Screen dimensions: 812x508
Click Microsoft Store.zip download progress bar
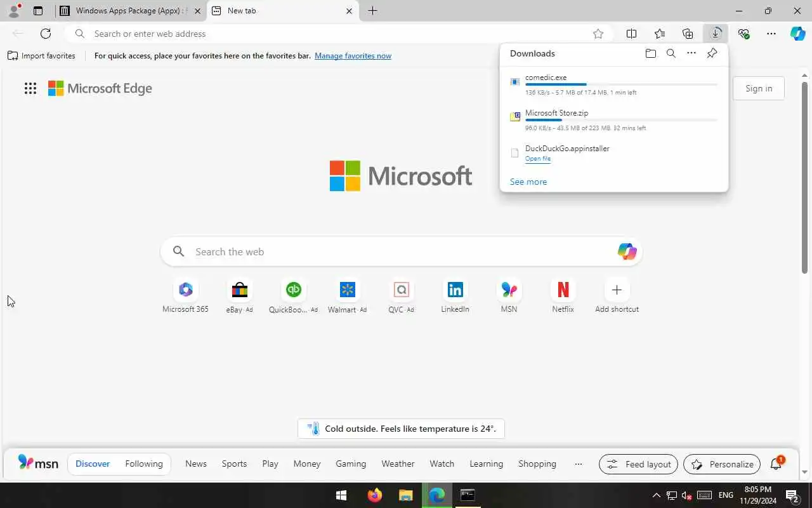click(x=622, y=120)
